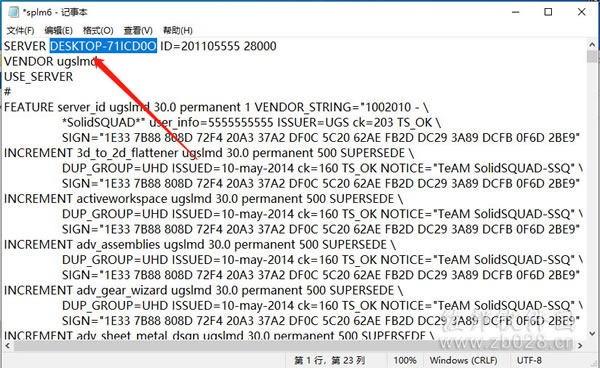The height and width of the screenshot is (368, 600).
Task: Click the 100% zoom status entry
Action: click(x=405, y=360)
